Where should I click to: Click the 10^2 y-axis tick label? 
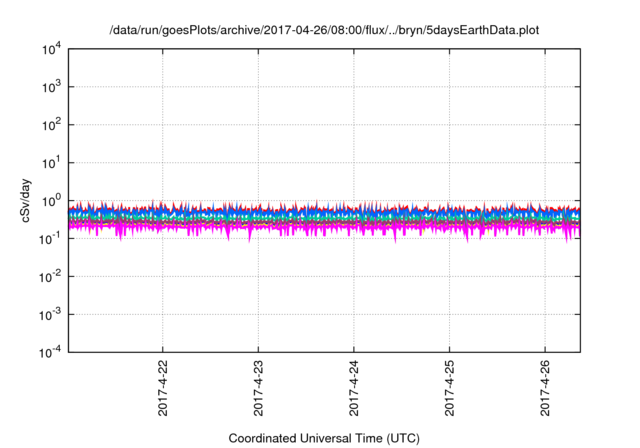[52, 125]
